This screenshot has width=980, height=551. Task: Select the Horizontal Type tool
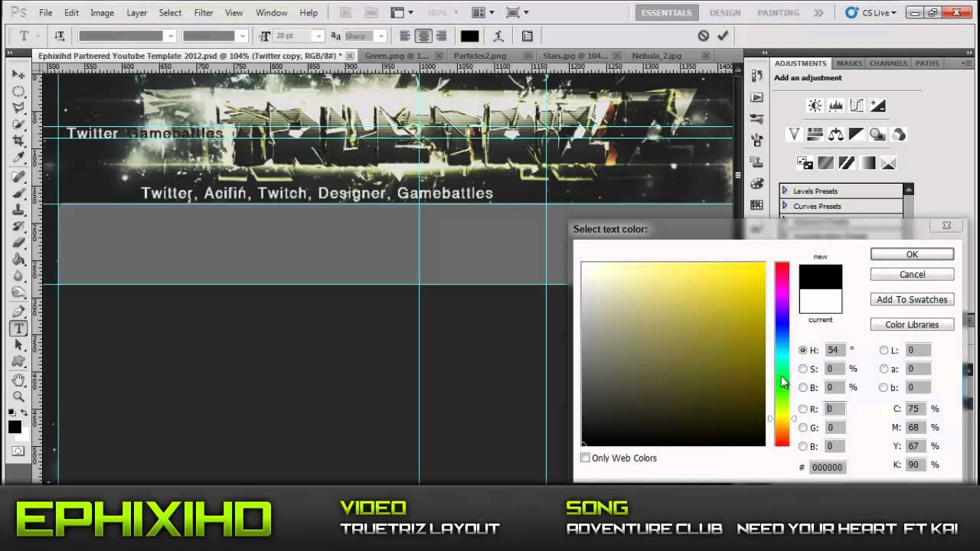pyautogui.click(x=18, y=328)
